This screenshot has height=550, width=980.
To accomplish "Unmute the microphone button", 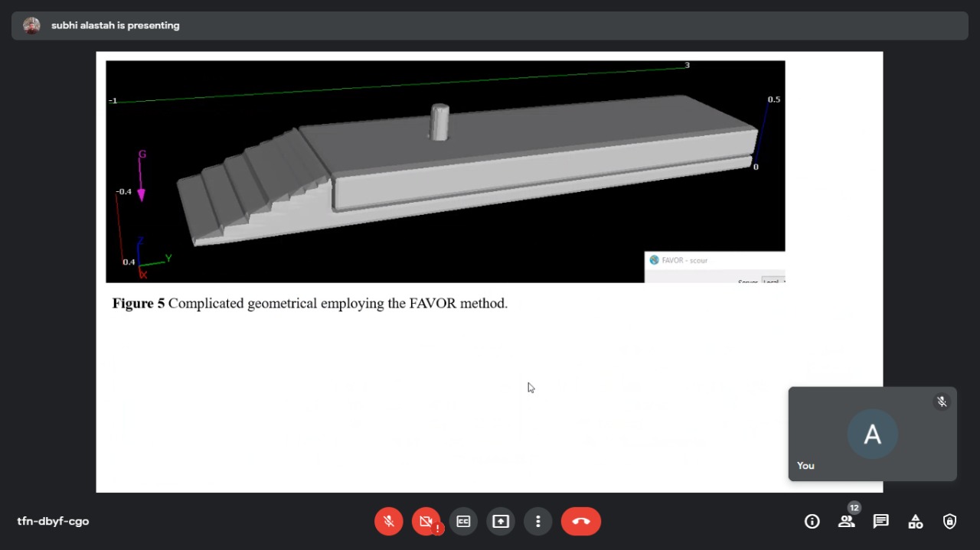I will [x=389, y=521].
